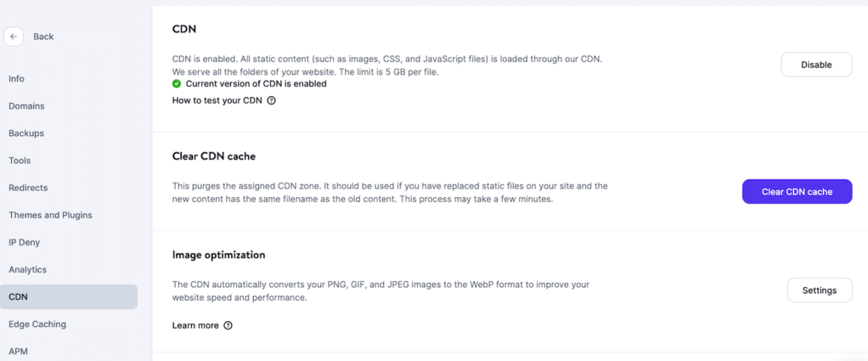Click help icon next to Learn more

(228, 325)
